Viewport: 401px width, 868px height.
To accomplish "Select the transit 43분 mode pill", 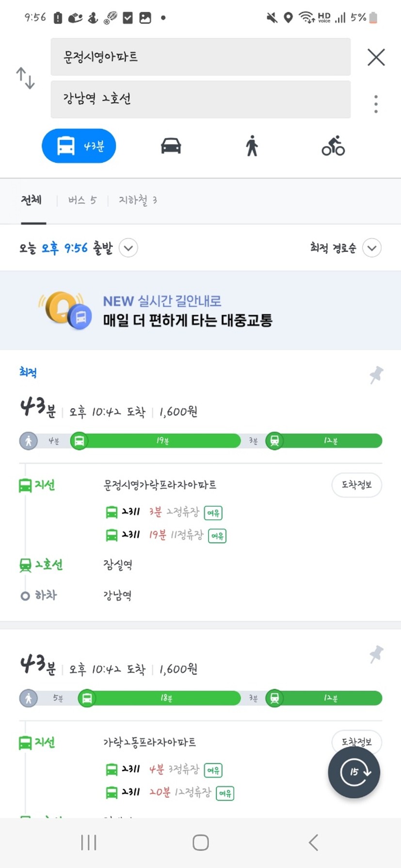I will click(79, 146).
